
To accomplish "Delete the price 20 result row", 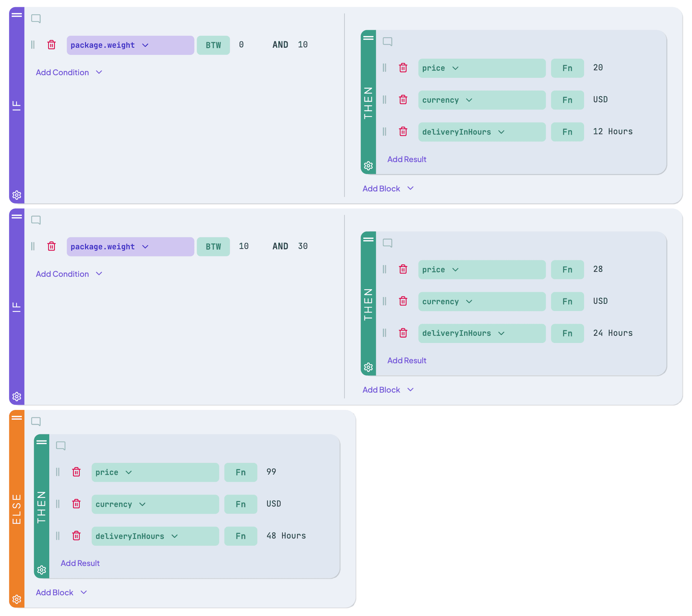I will click(x=403, y=68).
